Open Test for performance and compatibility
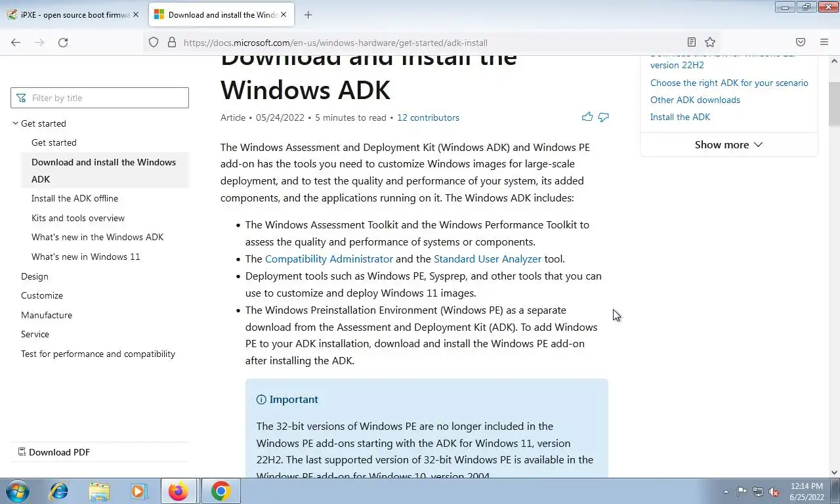The width and height of the screenshot is (840, 504). (x=98, y=354)
